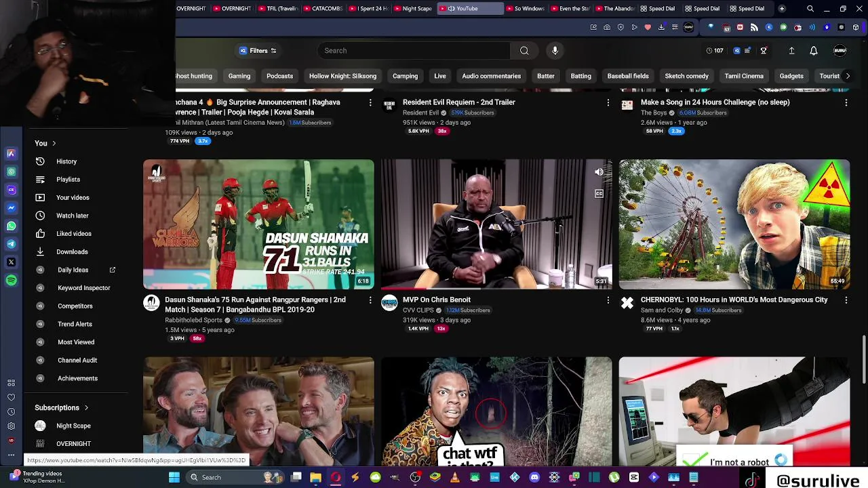868x488 pixels.
Task: Open browser tab search magnifier
Action: coord(810,9)
